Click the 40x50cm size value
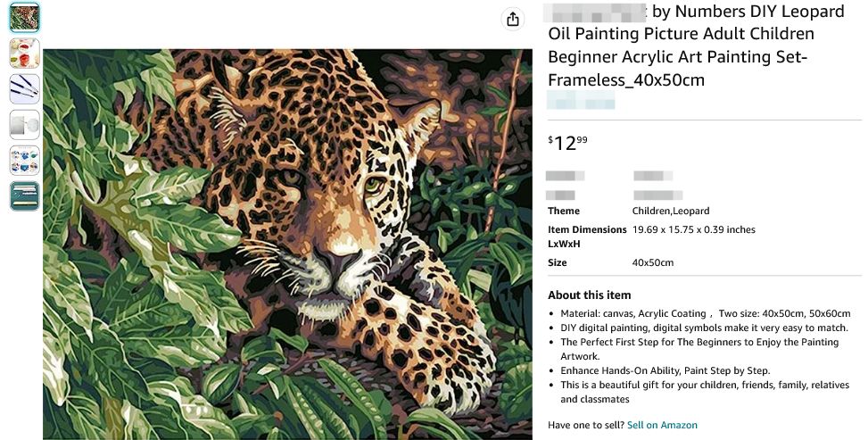The image size is (868, 440). tap(652, 262)
